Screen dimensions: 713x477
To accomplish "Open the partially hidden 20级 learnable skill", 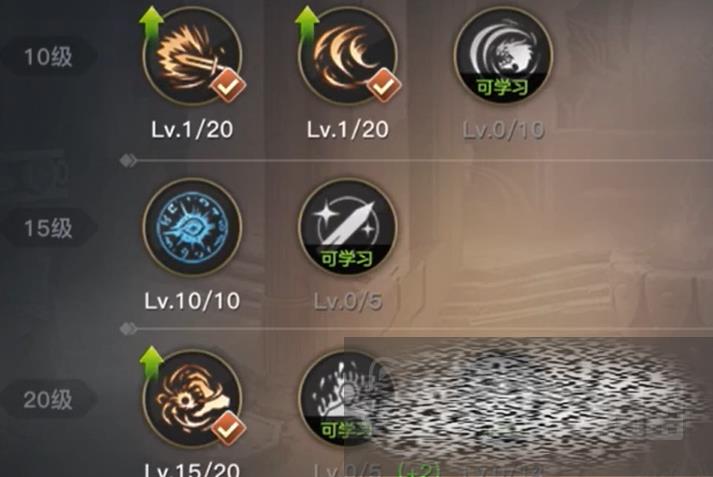I will pos(348,398).
